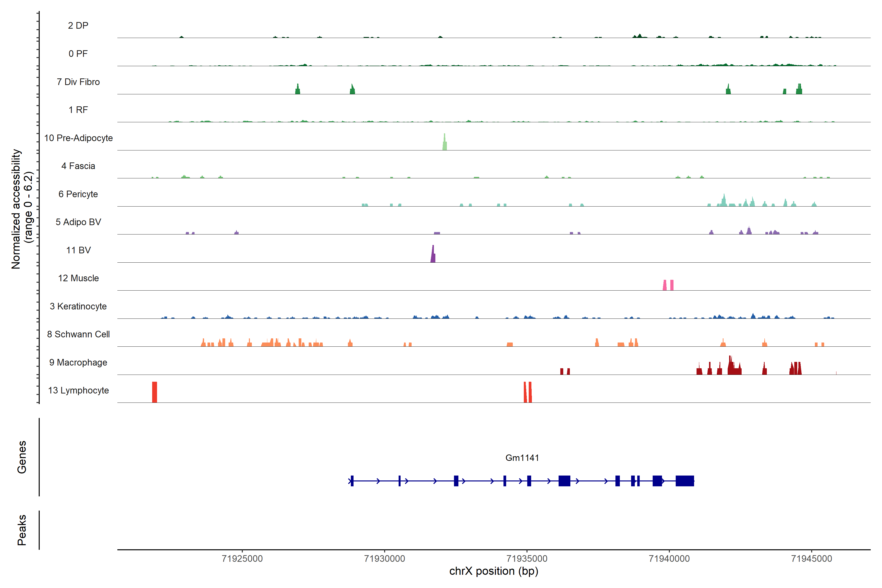Click the 3 Keratinocyte track label
The width and height of the screenshot is (882, 588).
click(78, 306)
